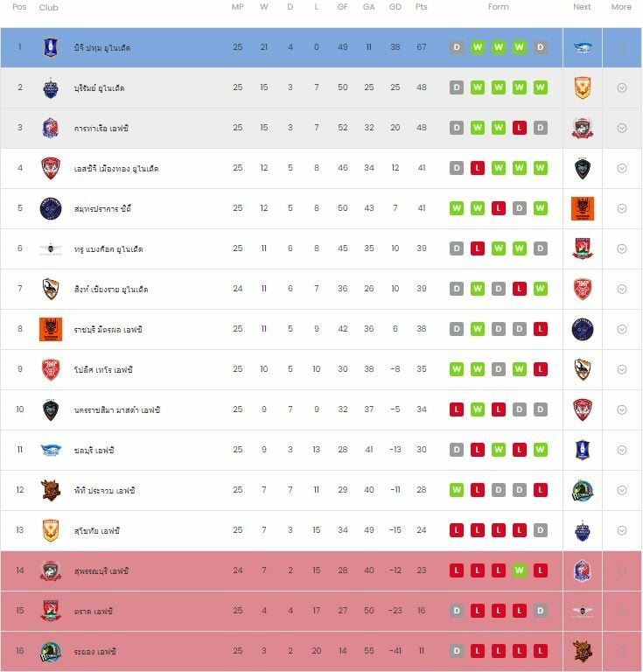Open the club name link in row 10
The height and width of the screenshot is (672, 643).
point(116,409)
